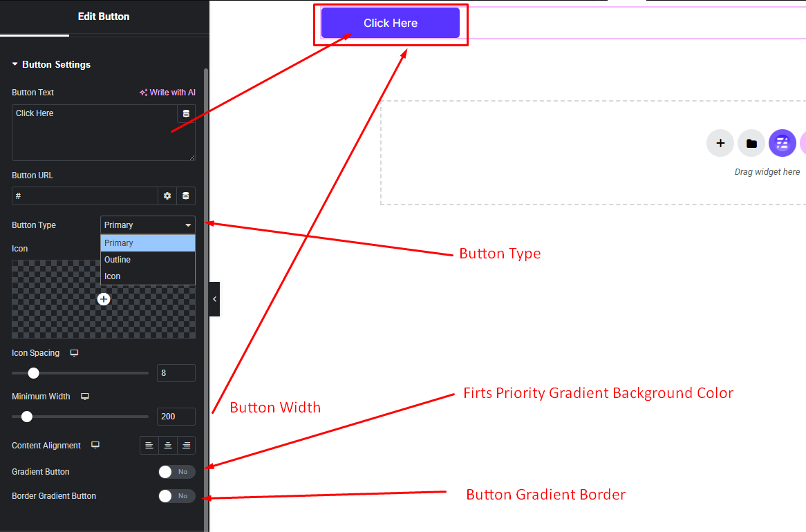
Task: Click the Edit Button panel title
Action: point(103,17)
